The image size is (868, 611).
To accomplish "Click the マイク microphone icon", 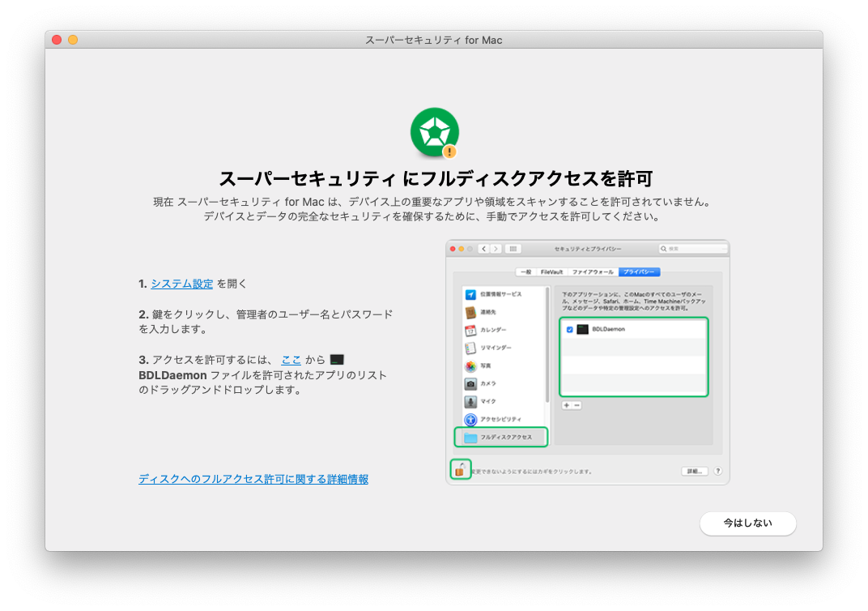I will point(470,402).
